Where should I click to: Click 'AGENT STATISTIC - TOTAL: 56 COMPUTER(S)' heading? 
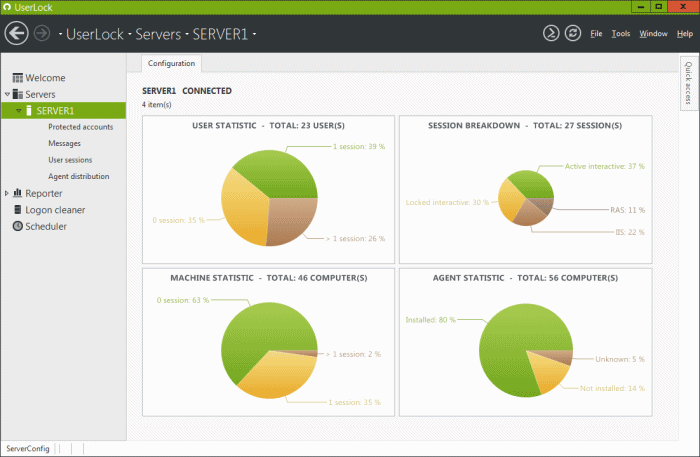click(525, 278)
